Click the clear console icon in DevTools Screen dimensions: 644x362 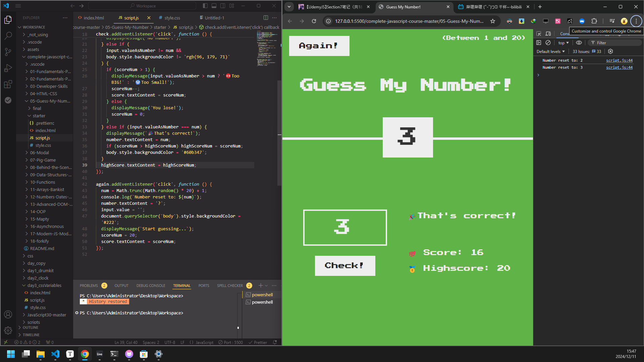(548, 43)
